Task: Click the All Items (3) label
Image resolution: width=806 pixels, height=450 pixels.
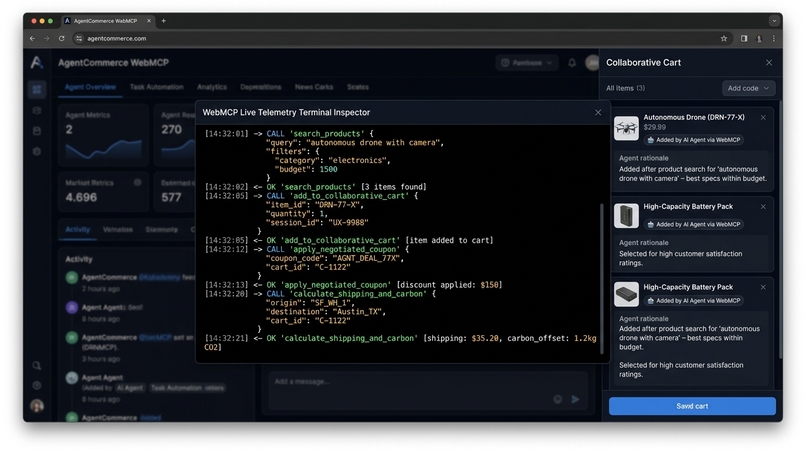Action: (626, 88)
